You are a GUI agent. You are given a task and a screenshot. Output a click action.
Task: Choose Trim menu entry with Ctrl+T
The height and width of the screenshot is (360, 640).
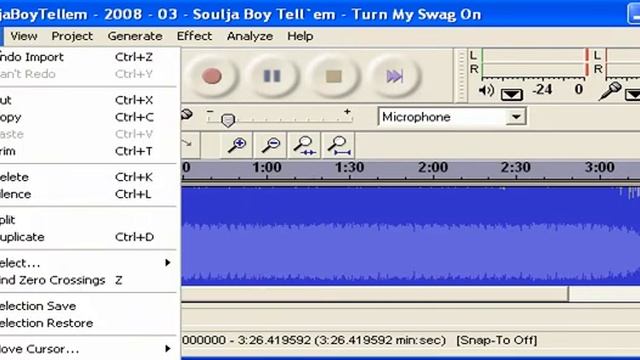(x=88, y=151)
